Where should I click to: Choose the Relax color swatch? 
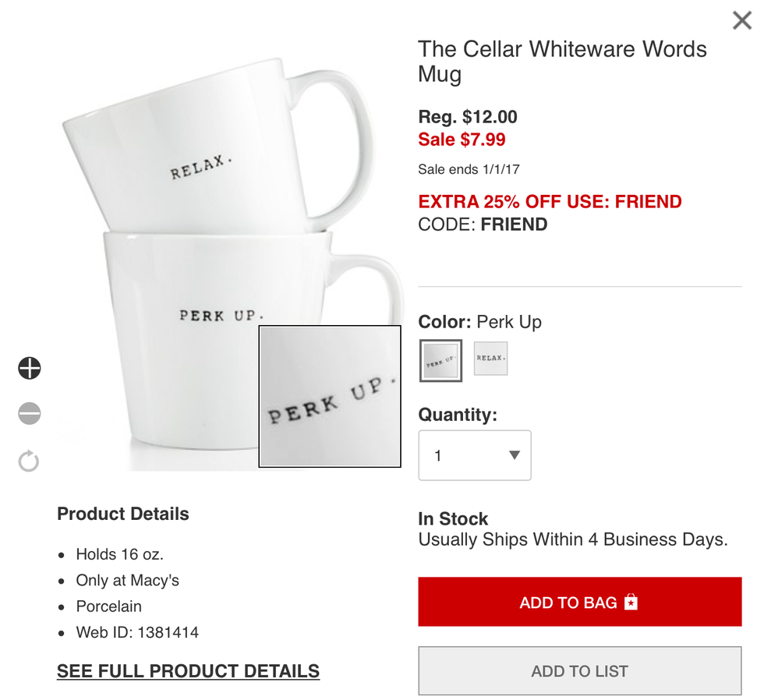coord(490,359)
